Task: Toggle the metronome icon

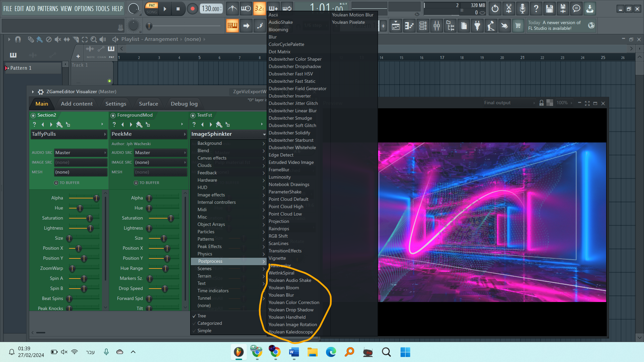Action: (232, 9)
